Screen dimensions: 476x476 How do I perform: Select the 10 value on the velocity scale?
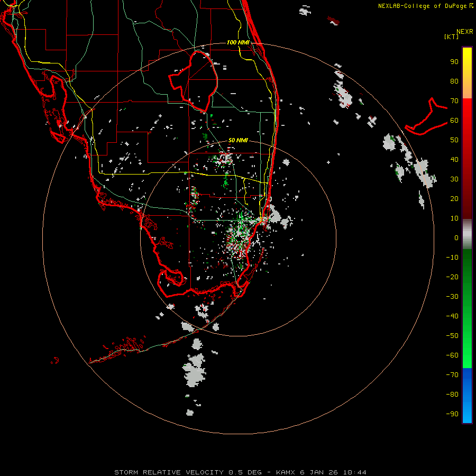click(454, 218)
